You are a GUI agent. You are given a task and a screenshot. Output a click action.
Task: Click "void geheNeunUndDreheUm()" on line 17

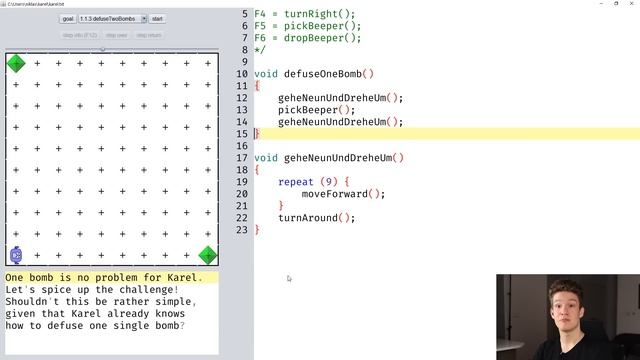point(329,158)
